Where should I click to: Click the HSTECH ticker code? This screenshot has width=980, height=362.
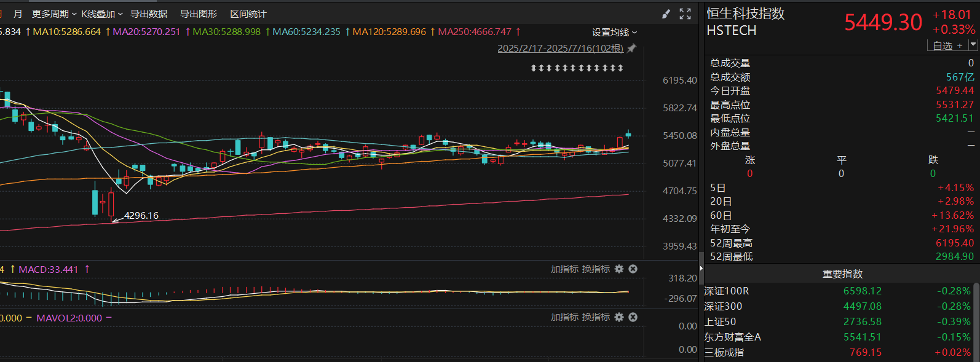click(x=731, y=30)
